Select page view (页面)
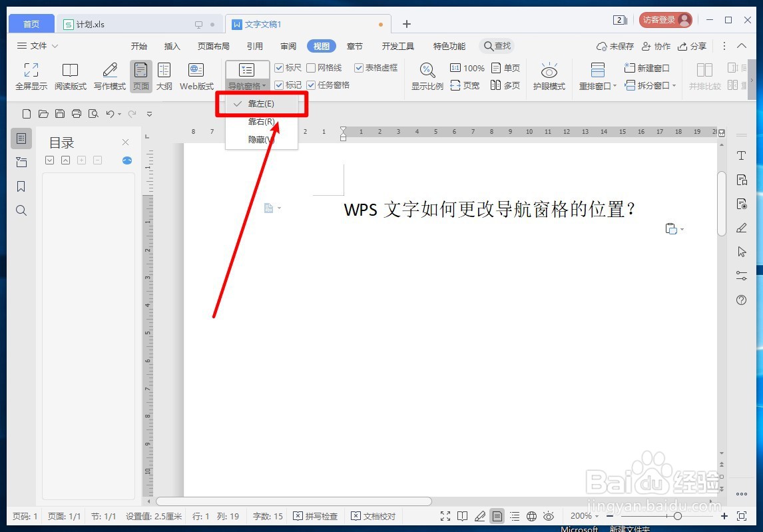763x532 pixels. tap(141, 77)
